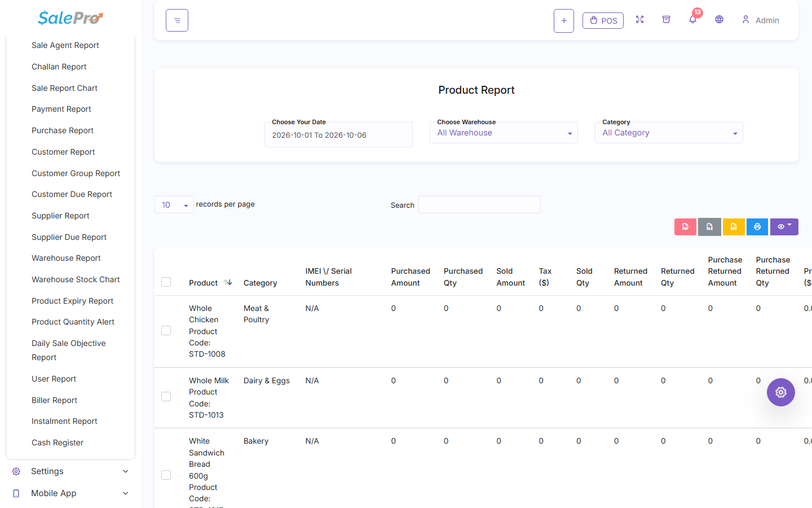
Task: Open the cash register archive icon
Action: coord(666,20)
